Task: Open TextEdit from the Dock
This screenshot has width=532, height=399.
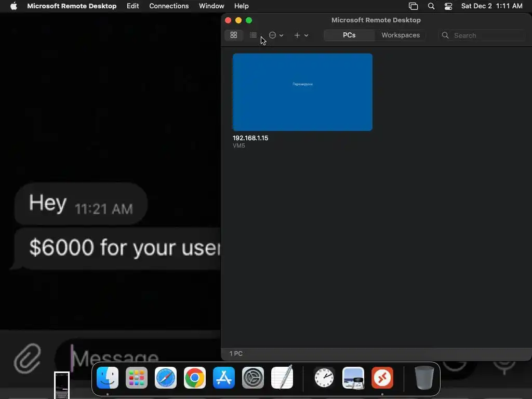Action: 282,378
